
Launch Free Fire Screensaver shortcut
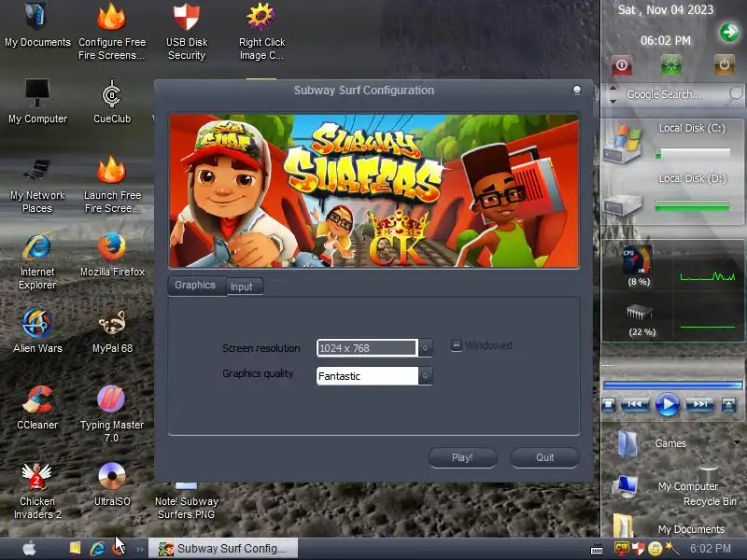tap(111, 185)
